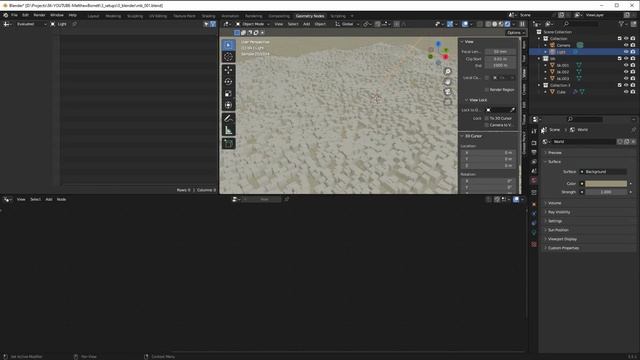Switch to the Geometry Nodes workspace tab

(x=310, y=16)
